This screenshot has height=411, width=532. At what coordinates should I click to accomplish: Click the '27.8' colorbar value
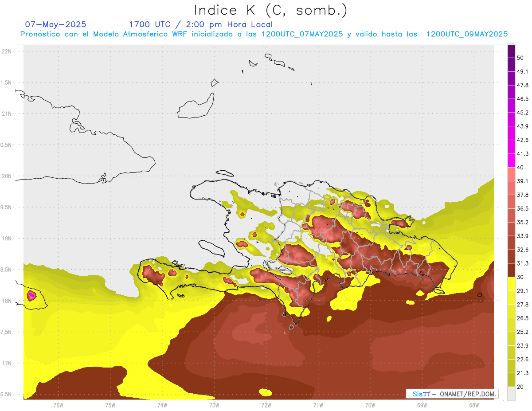523,305
